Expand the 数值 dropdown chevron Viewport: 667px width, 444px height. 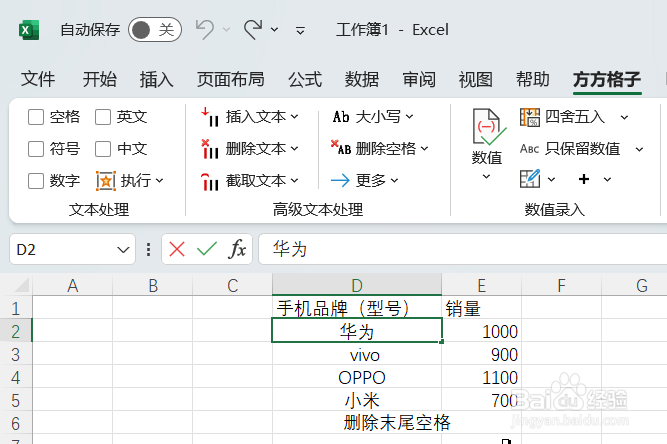click(486, 176)
